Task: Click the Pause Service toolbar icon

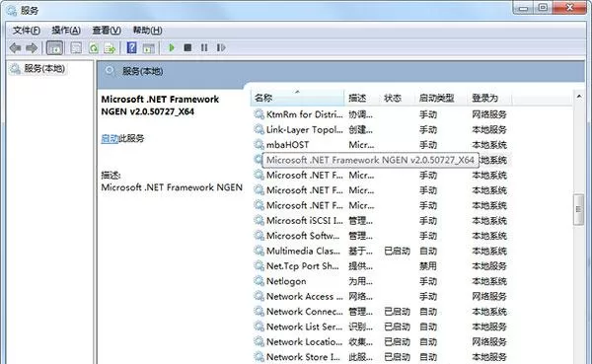Action: [x=204, y=47]
